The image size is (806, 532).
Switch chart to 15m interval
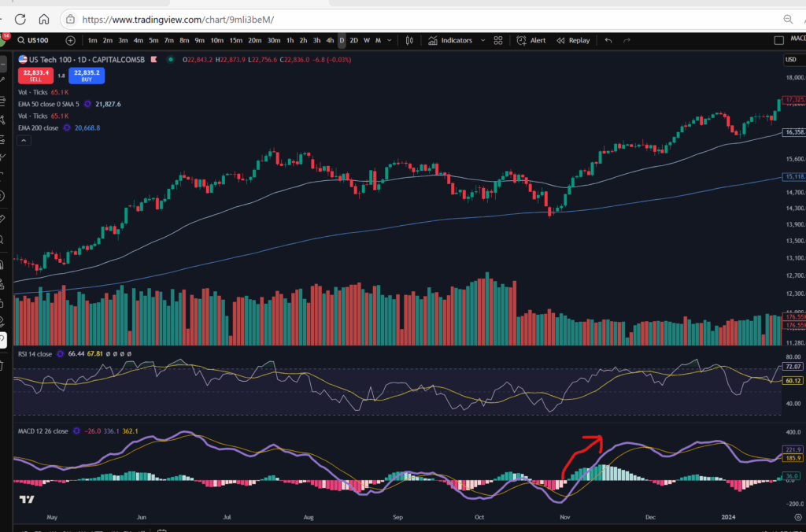[236, 40]
